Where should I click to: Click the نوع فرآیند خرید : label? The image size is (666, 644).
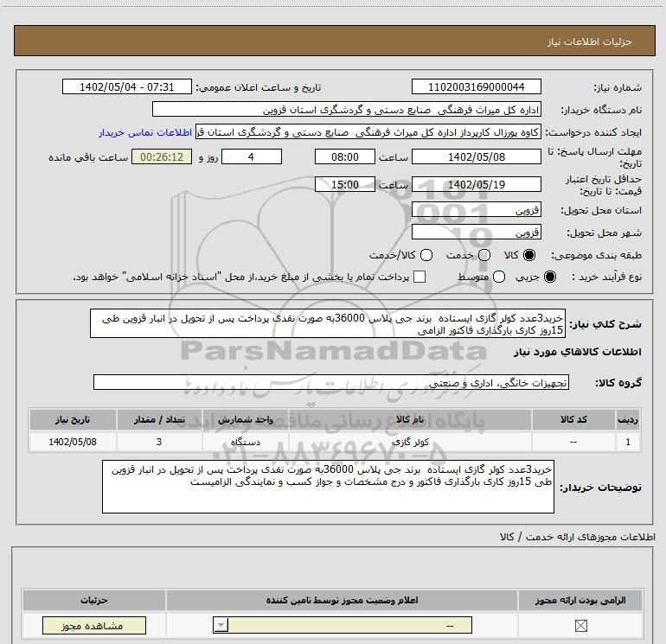(606, 277)
